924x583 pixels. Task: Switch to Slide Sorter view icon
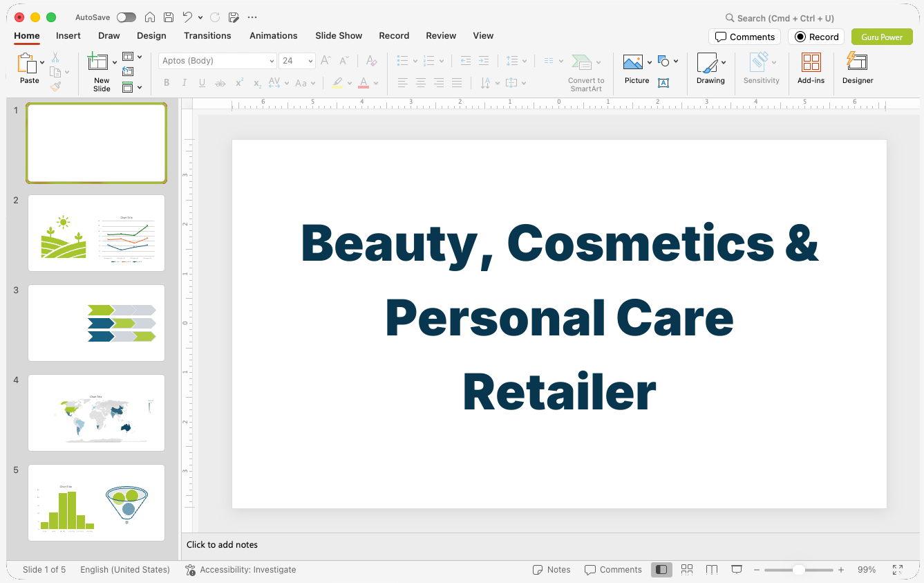pyautogui.click(x=687, y=570)
